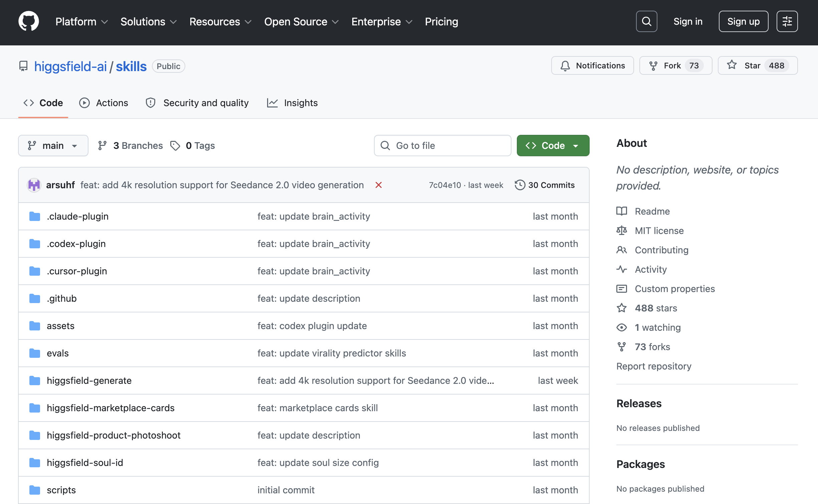818x504 pixels.
Task: Open 'feat: marketplace cards skill' commit message
Action: tap(318, 408)
